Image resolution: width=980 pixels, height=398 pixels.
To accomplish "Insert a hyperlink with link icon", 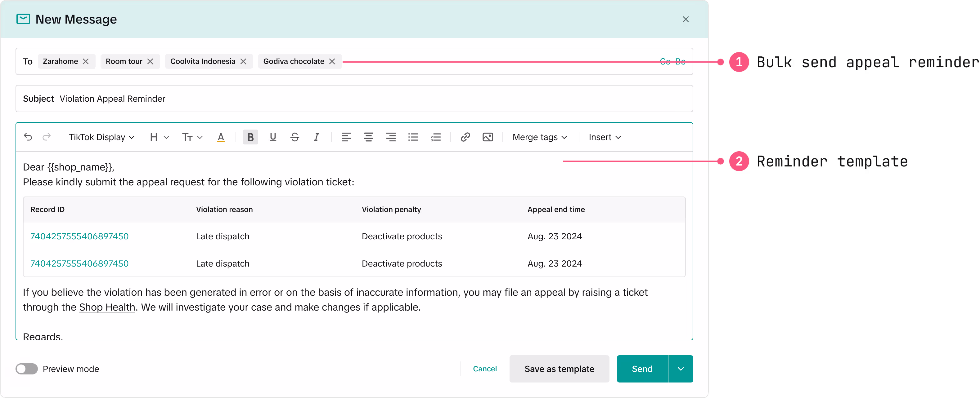I will point(465,137).
